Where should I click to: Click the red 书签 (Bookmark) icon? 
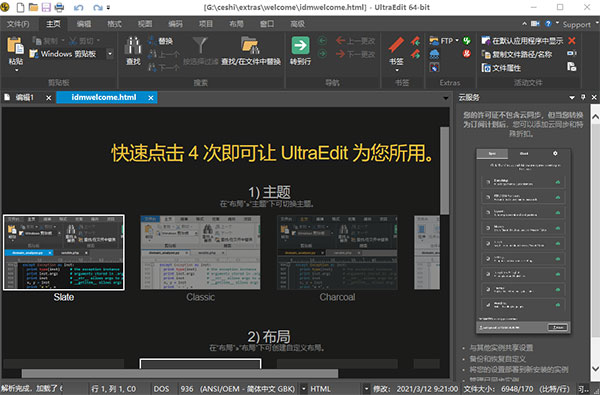pyautogui.click(x=396, y=46)
